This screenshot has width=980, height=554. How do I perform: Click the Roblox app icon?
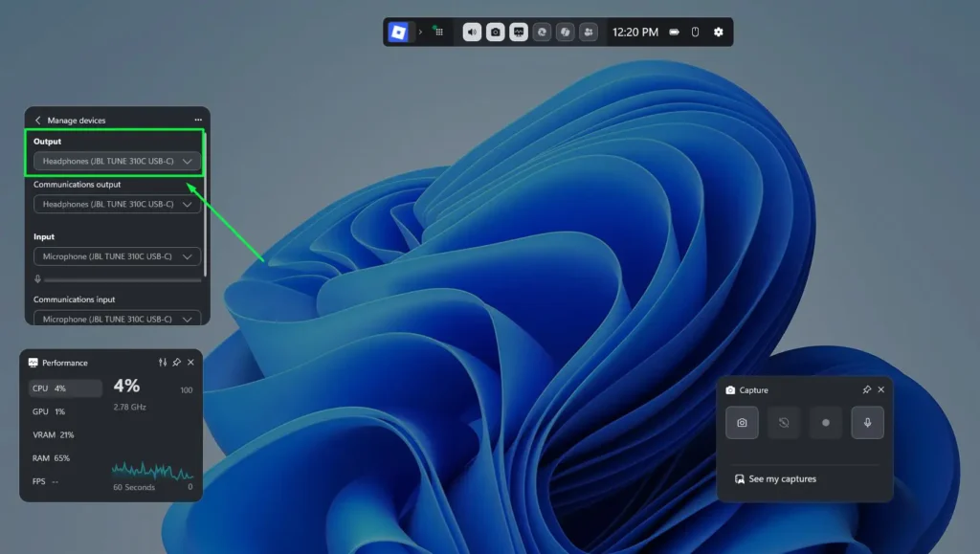click(398, 32)
